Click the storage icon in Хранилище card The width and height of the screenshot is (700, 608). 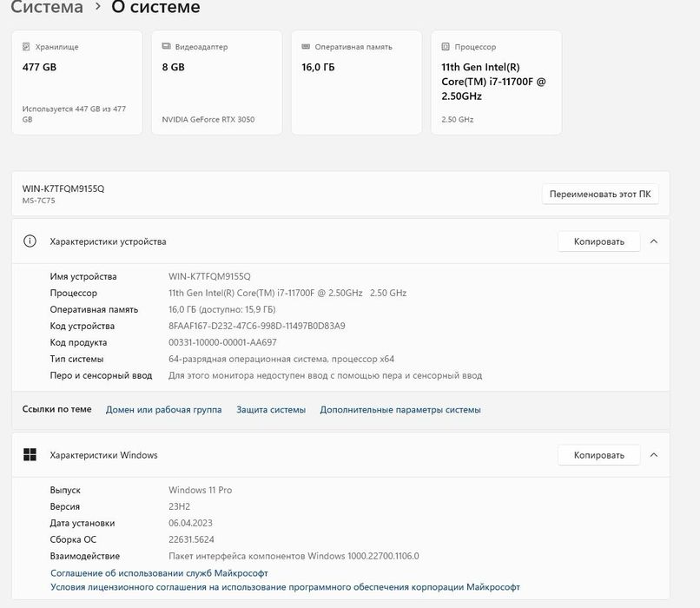click(26, 47)
